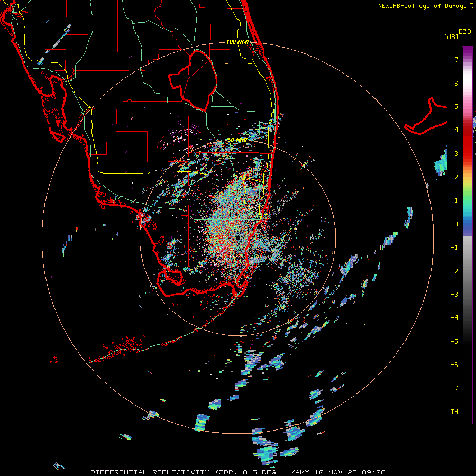Click the 4 value on the color scale
This screenshot has width=476, height=476.
point(456,130)
